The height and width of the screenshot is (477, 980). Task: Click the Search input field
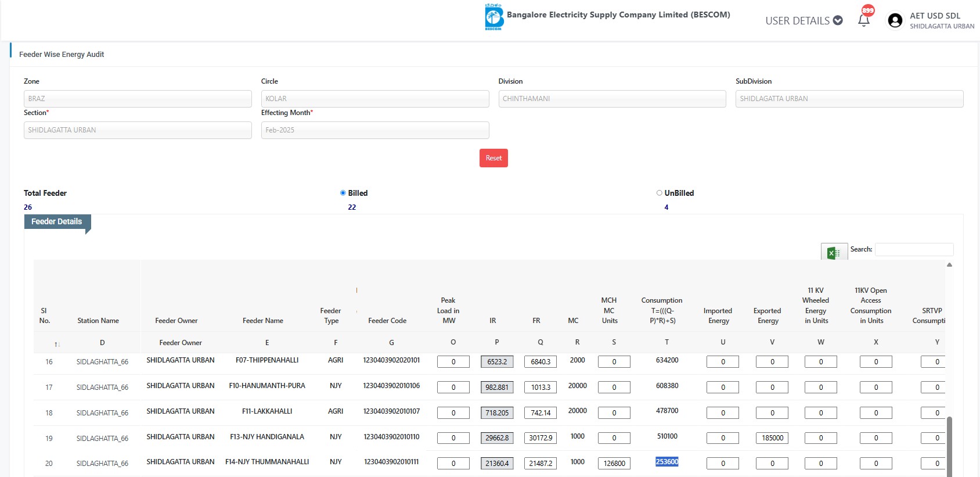914,249
